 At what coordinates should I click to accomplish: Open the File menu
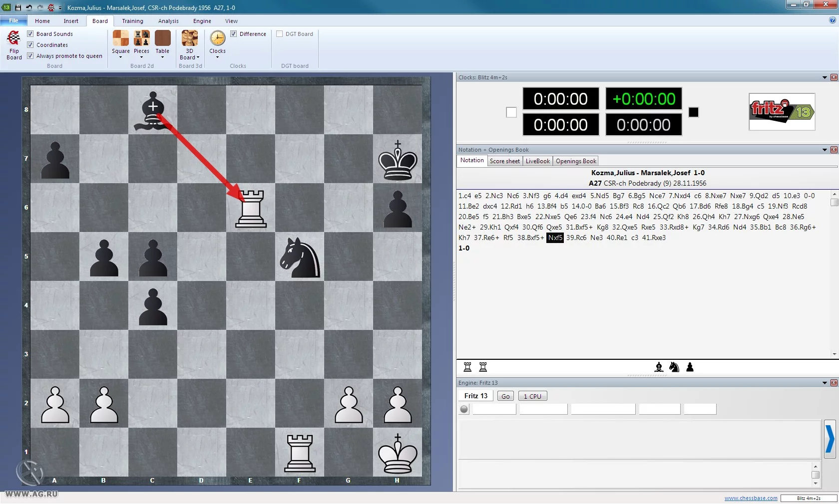click(13, 20)
